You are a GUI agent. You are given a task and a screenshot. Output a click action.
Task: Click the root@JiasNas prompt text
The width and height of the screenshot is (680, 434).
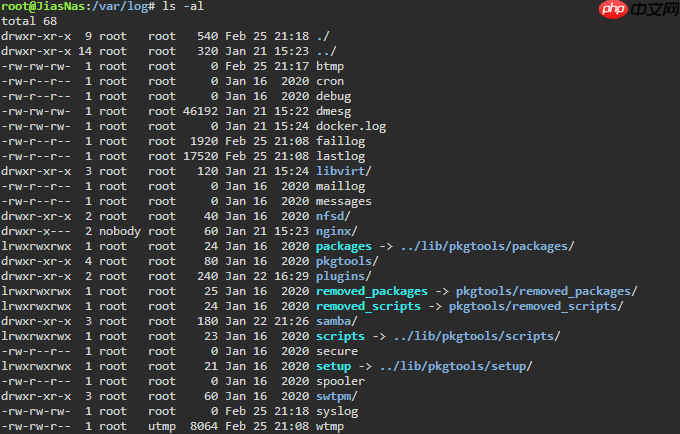43,6
